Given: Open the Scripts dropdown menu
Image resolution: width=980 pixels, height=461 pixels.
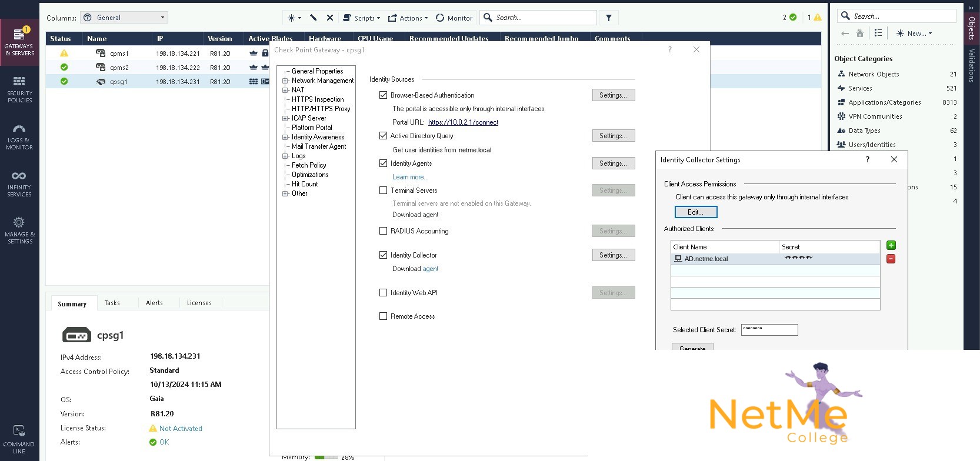Looking at the screenshot, I should coord(362,18).
